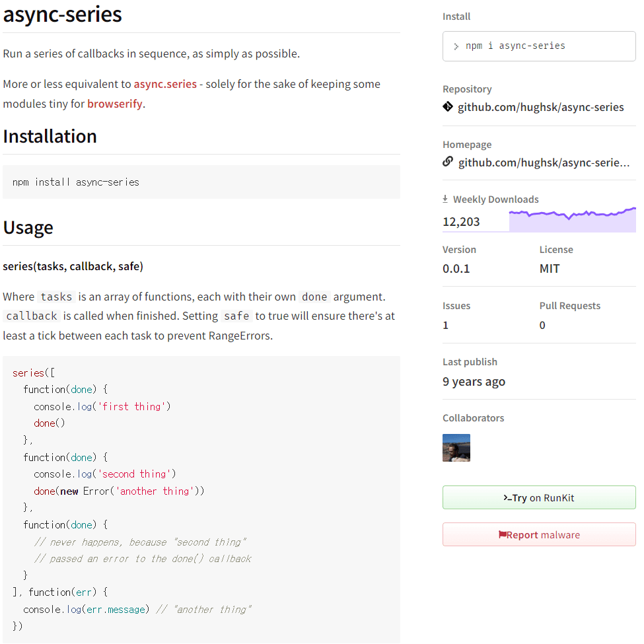Click the Usage heading
Image resolution: width=644 pixels, height=644 pixels.
(28, 227)
